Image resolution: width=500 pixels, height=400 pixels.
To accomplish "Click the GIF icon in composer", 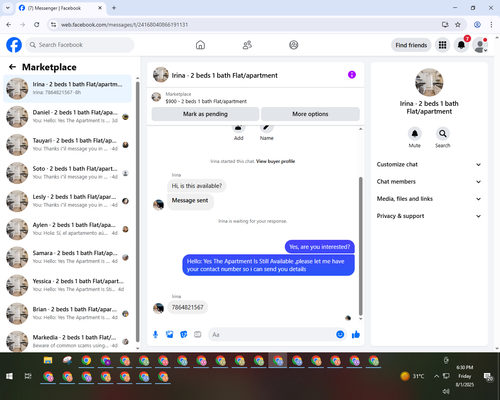I will point(198,334).
